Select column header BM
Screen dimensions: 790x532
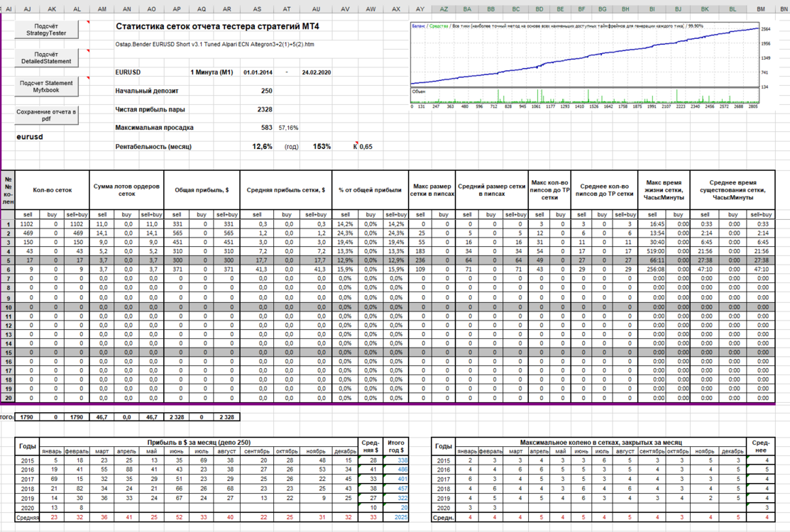tap(761, 9)
